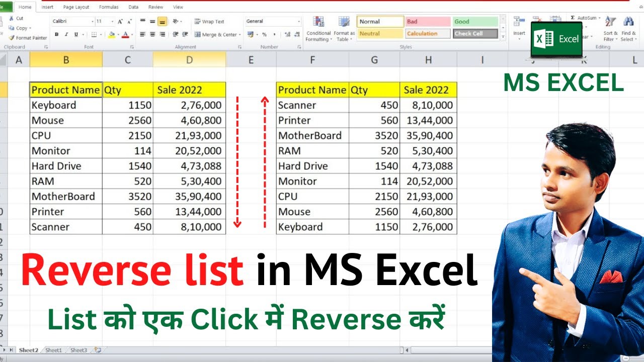
Task: Apply red Font Color A button
Action: point(125,35)
